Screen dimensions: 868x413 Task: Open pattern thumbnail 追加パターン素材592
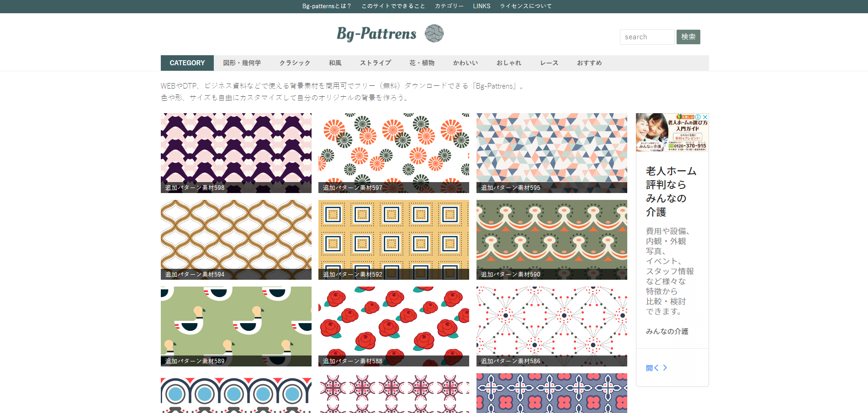click(394, 240)
